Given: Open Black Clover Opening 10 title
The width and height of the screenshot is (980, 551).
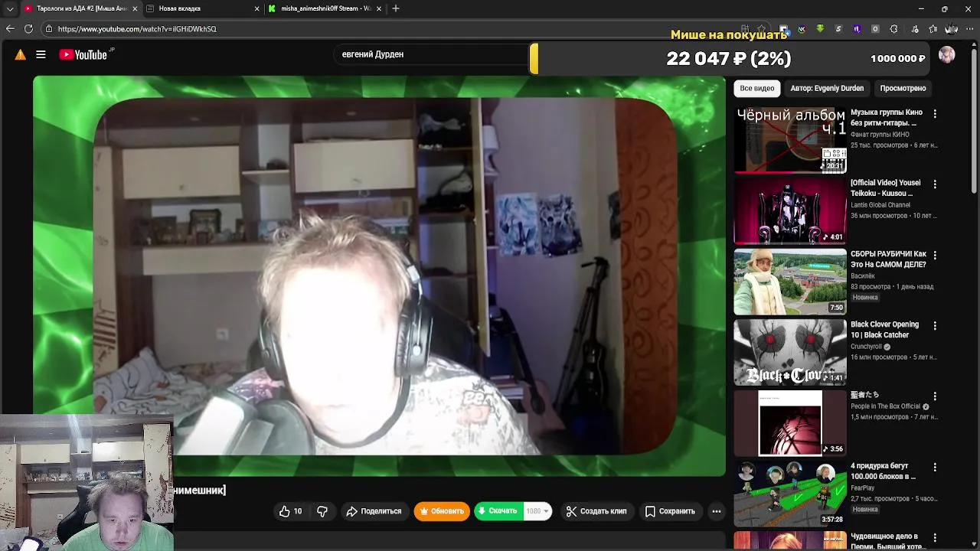Looking at the screenshot, I should point(884,330).
